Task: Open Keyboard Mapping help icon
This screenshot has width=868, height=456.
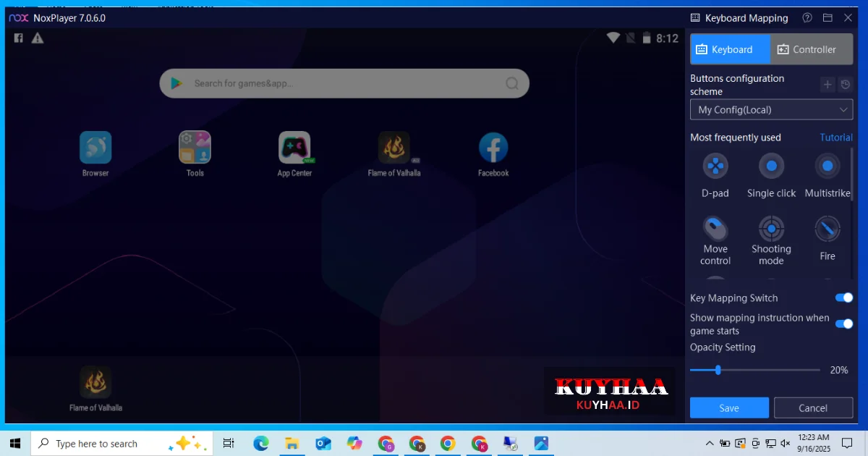Action: coord(807,17)
